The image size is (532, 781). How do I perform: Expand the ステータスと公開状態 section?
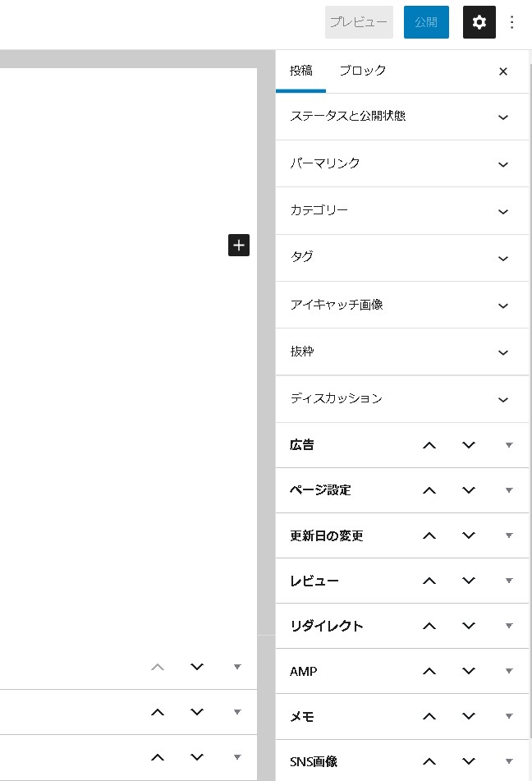503,117
